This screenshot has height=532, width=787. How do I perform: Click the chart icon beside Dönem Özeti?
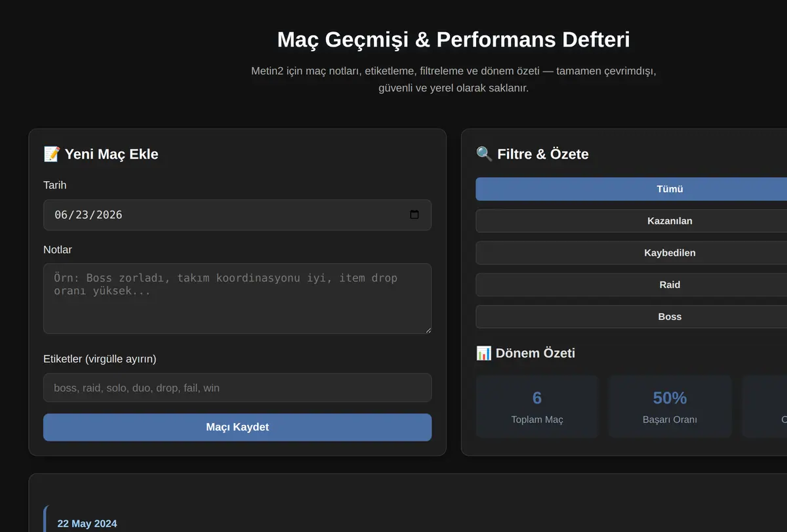483,353
